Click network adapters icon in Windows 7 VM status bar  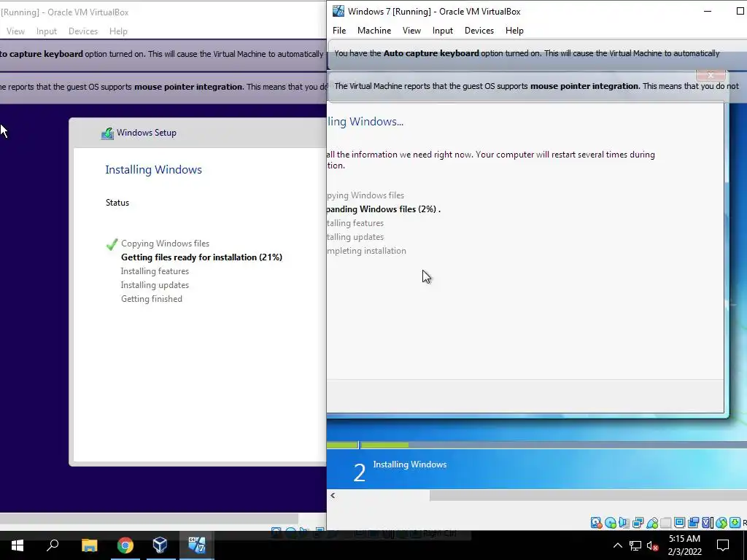[x=638, y=523]
